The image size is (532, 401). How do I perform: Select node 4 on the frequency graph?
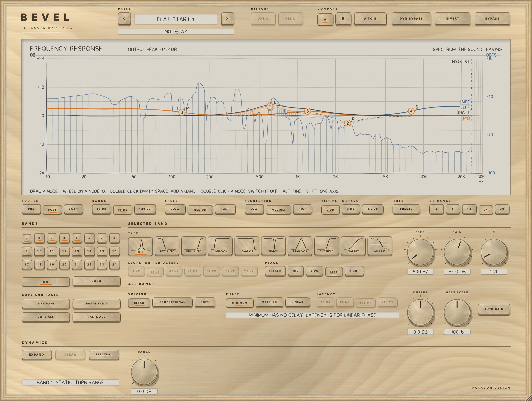[411, 111]
